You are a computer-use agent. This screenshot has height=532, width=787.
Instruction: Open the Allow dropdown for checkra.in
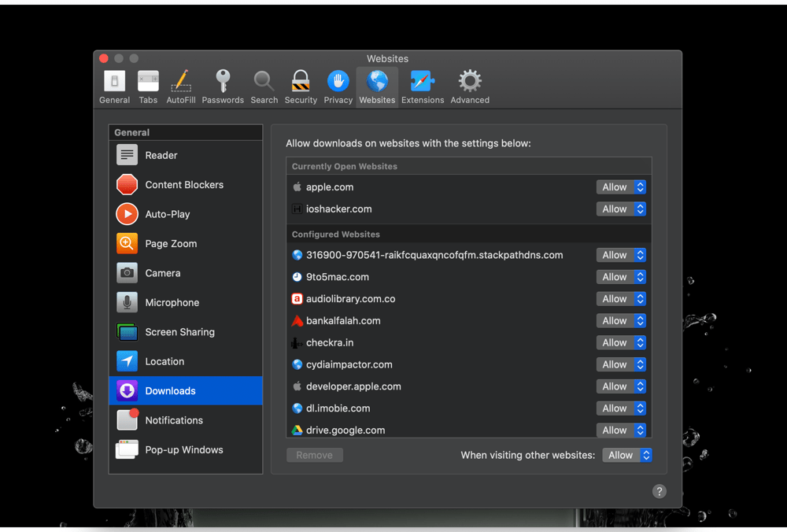[622, 343]
